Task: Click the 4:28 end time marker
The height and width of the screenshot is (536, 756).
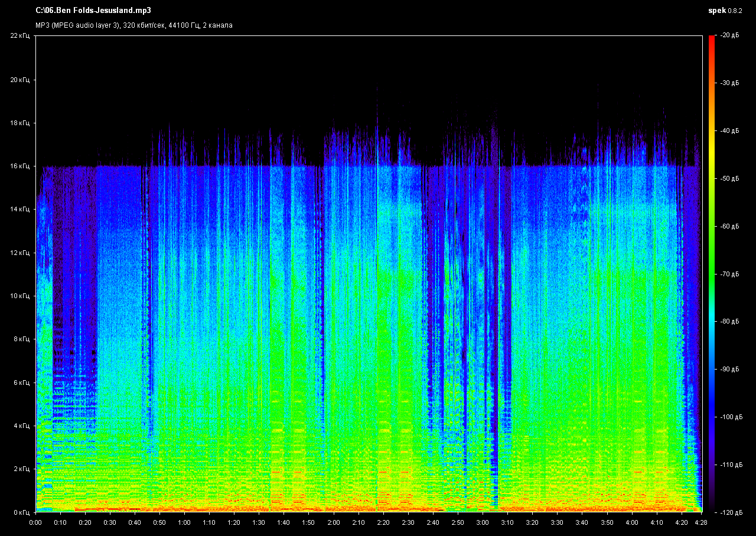Action: pos(701,522)
